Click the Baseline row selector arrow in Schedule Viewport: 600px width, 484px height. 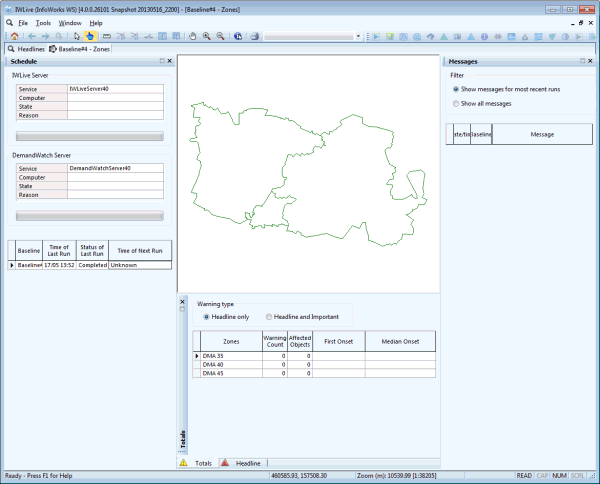(12, 265)
